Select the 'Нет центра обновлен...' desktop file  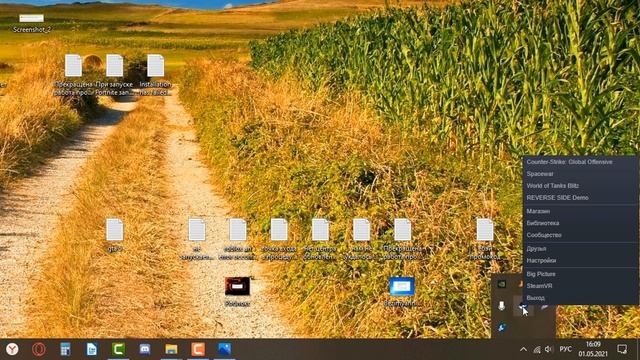click(x=320, y=239)
